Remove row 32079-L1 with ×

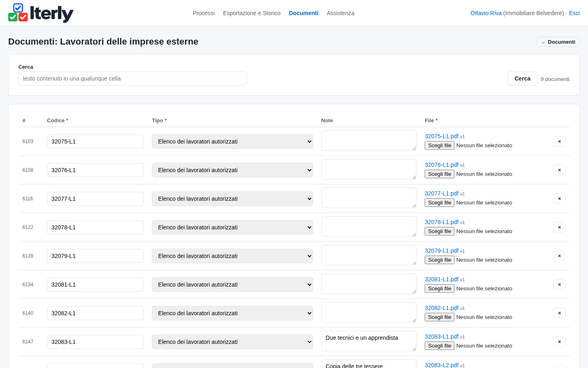[x=559, y=256]
